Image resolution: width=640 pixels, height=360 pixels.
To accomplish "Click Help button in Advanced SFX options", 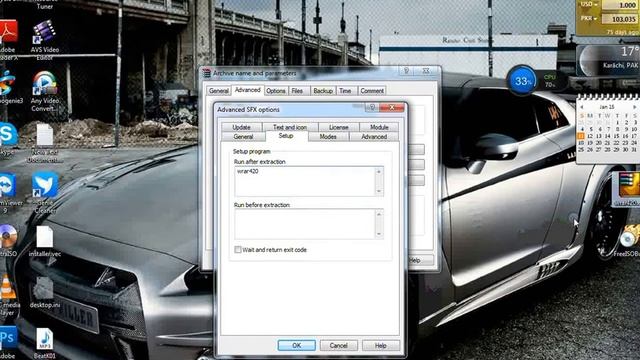I will pos(380,345).
